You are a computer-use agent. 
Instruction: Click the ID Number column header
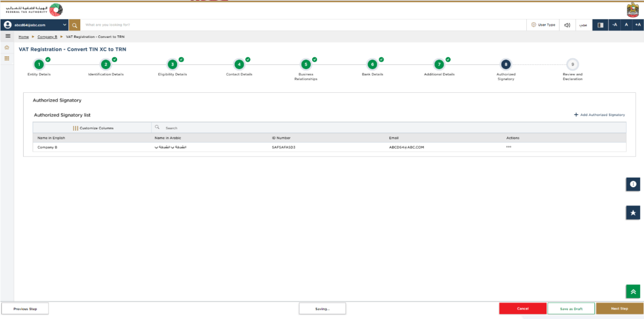coord(281,138)
